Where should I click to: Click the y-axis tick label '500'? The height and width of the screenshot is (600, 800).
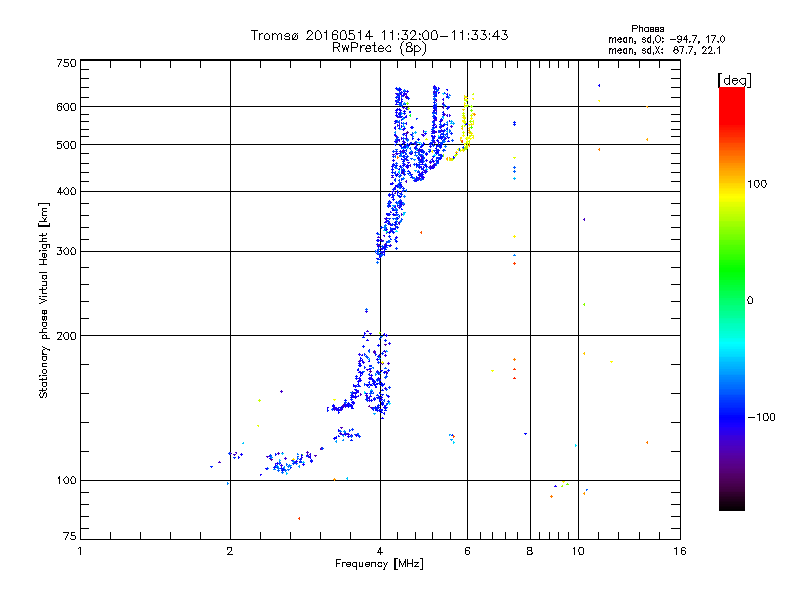point(66,145)
